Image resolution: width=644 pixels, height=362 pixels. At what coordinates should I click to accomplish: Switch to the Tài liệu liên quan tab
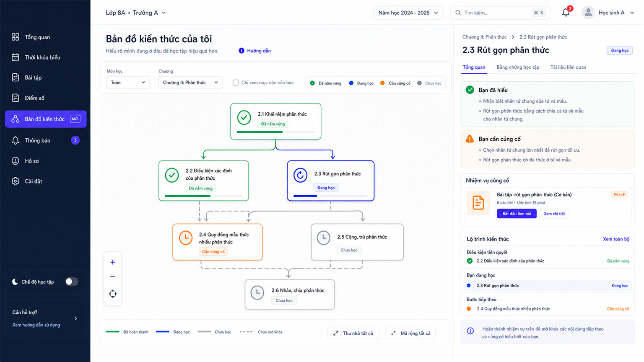pyautogui.click(x=568, y=67)
